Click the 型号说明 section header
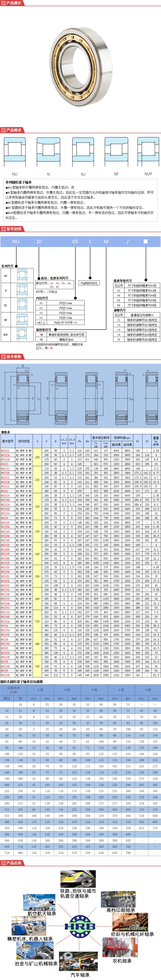Image resolution: width=161 pixels, height=980 pixels. click(13, 229)
